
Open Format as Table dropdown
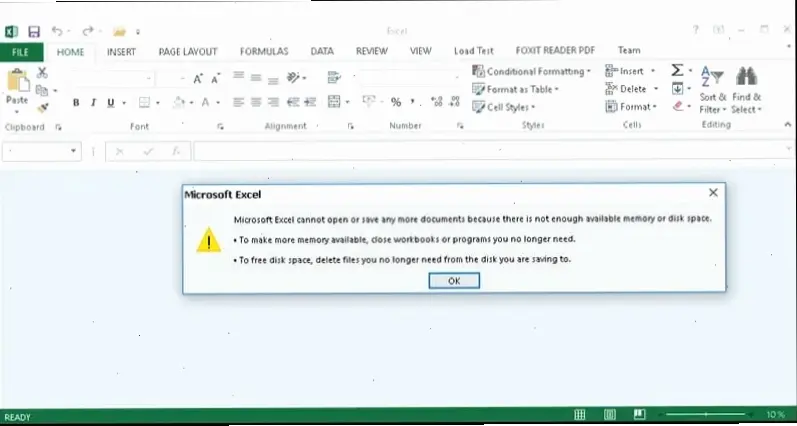pos(515,89)
